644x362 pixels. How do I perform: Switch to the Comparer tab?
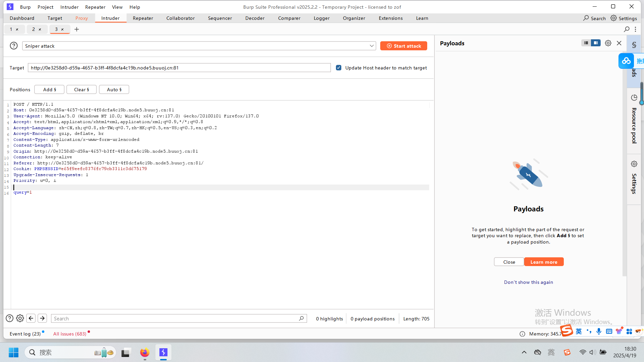pyautogui.click(x=289, y=18)
